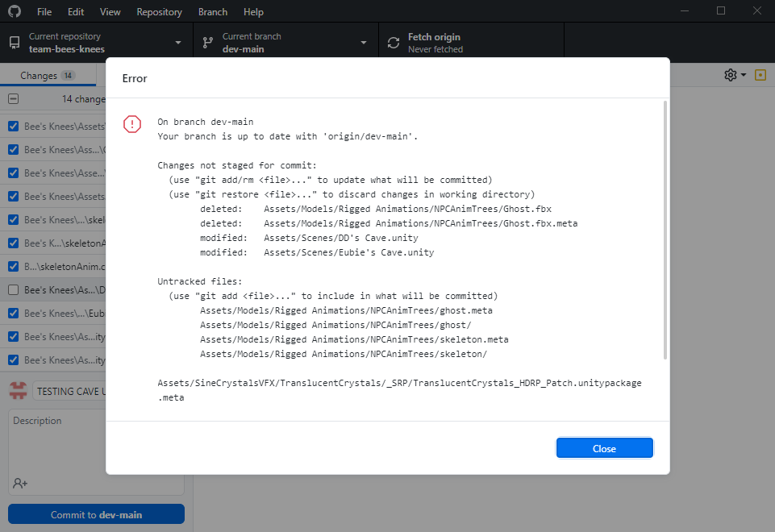This screenshot has height=532, width=775.
Task: Open the Repository menu
Action: click(159, 11)
